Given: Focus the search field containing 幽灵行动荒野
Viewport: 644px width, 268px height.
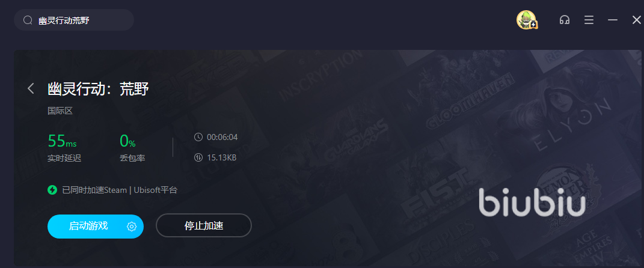Looking at the screenshot, I should [x=74, y=20].
